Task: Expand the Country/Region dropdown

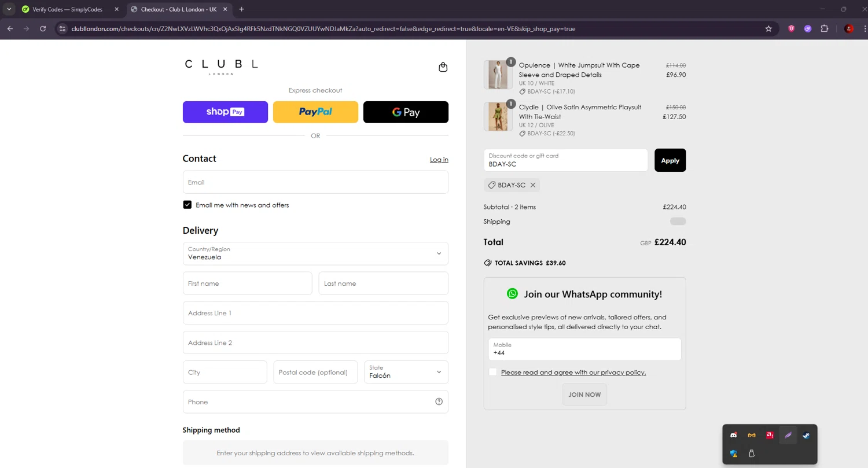Action: pos(315,253)
